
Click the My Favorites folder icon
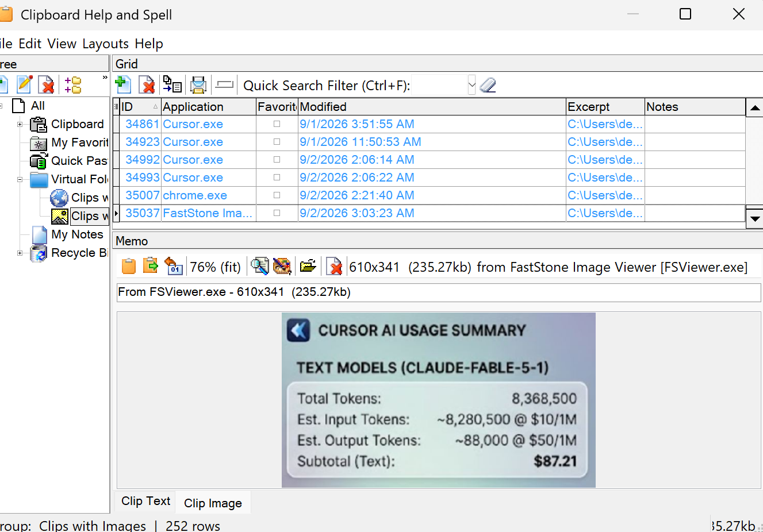(39, 142)
